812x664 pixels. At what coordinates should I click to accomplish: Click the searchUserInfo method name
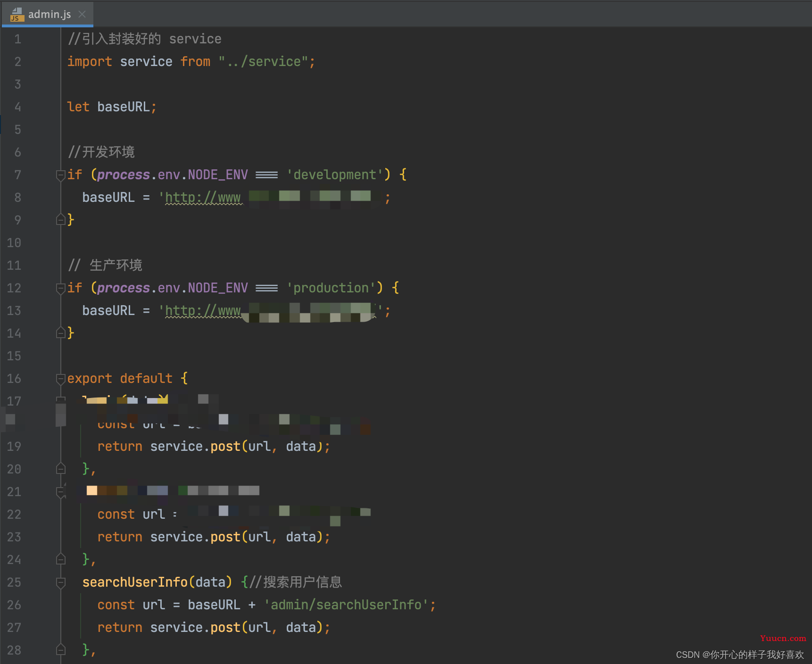(x=135, y=582)
